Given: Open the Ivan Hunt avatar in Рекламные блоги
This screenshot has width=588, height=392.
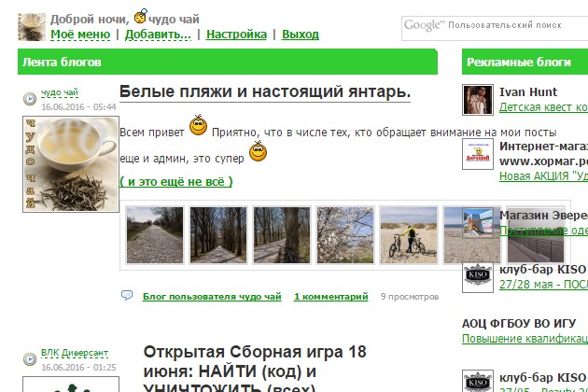Looking at the screenshot, I should [x=477, y=100].
